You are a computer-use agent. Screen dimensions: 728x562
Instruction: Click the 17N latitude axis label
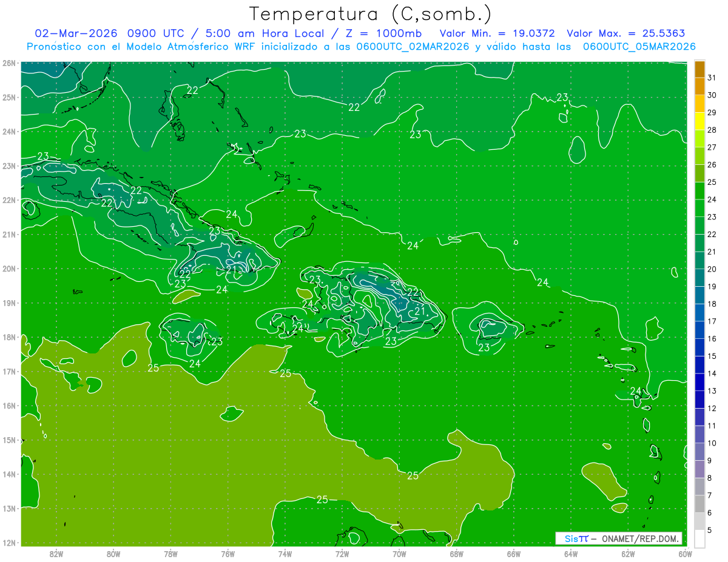(x=8, y=371)
